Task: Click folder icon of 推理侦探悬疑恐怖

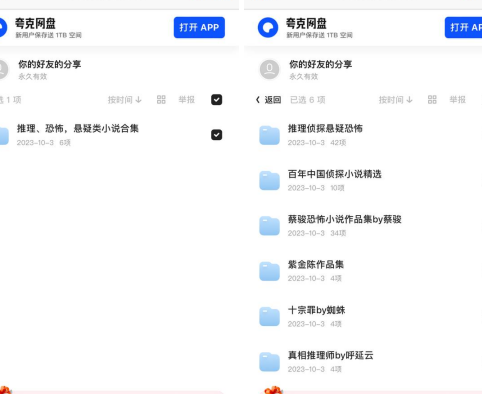Action: pos(269,135)
